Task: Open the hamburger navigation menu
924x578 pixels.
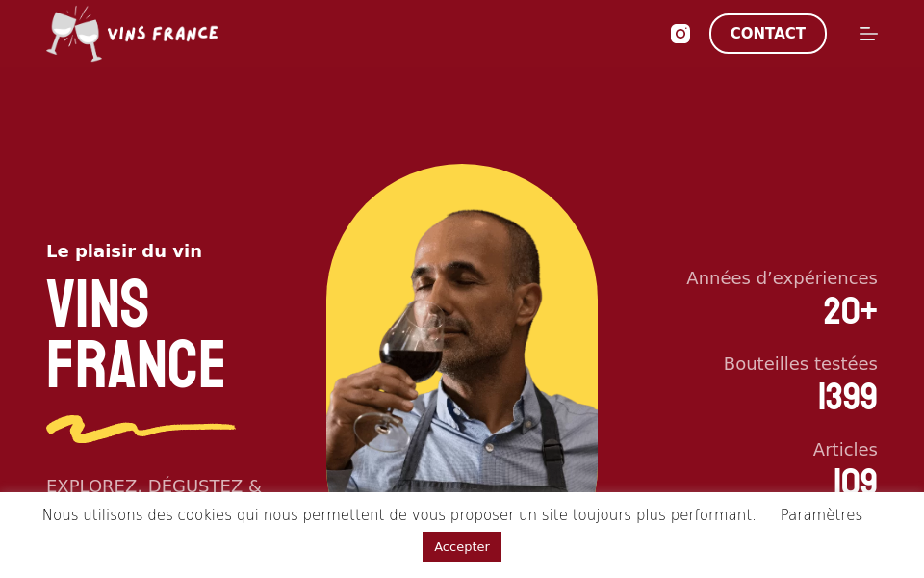Action: point(869,33)
